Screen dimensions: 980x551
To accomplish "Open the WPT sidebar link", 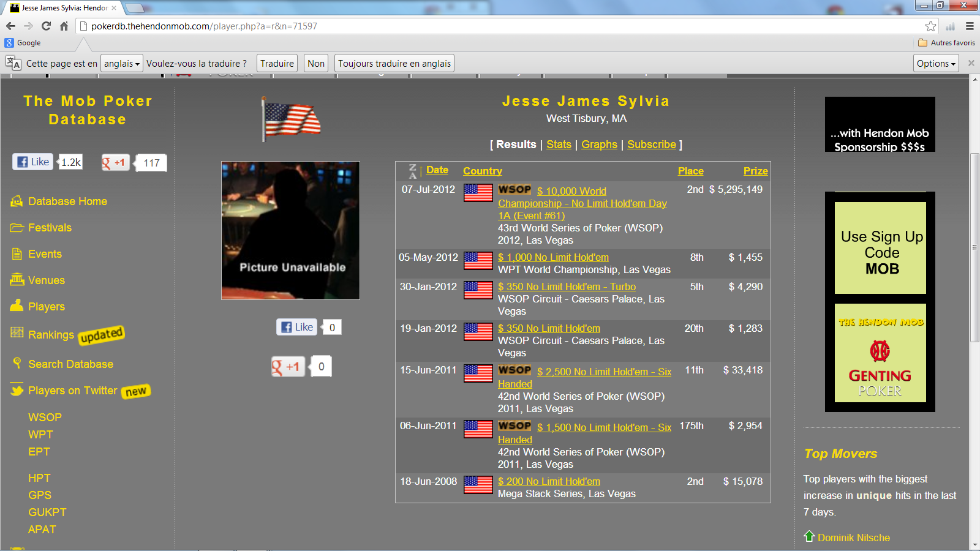I will 40,435.
